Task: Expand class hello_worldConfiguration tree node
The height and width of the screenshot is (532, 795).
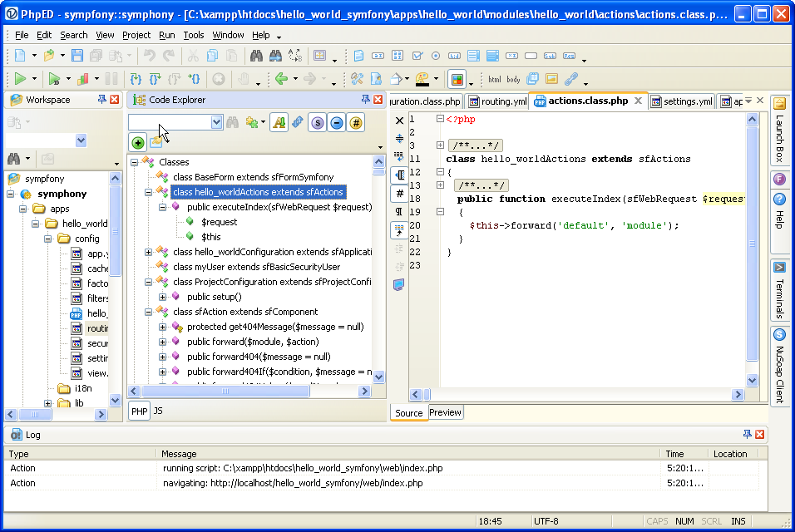Action: click(148, 252)
